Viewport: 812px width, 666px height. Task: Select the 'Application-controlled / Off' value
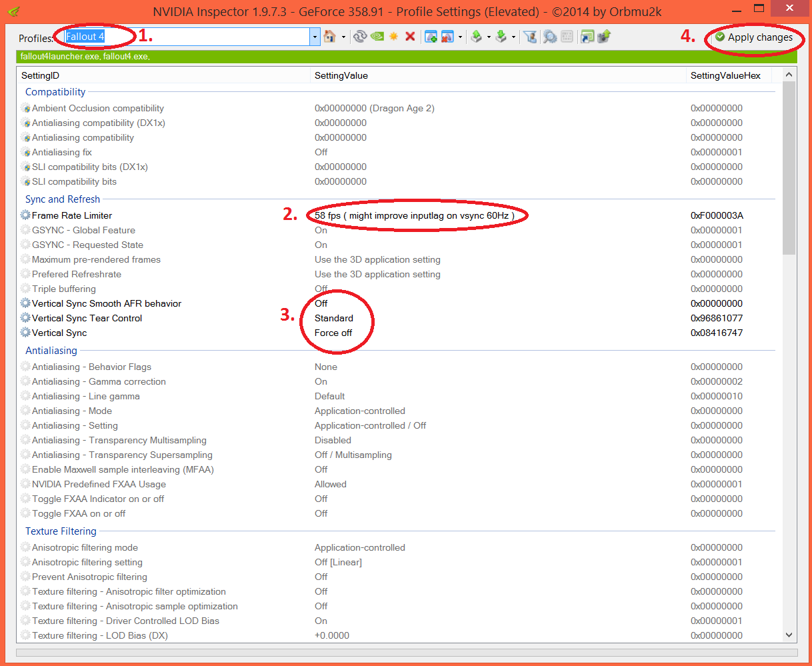pos(371,425)
